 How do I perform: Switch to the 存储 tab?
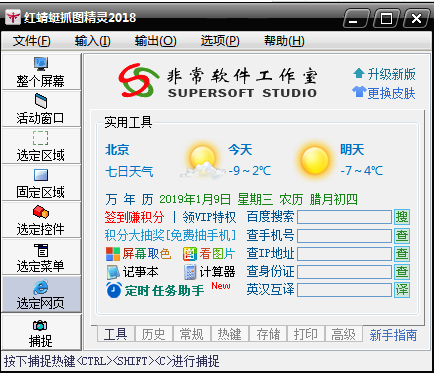coord(268,334)
